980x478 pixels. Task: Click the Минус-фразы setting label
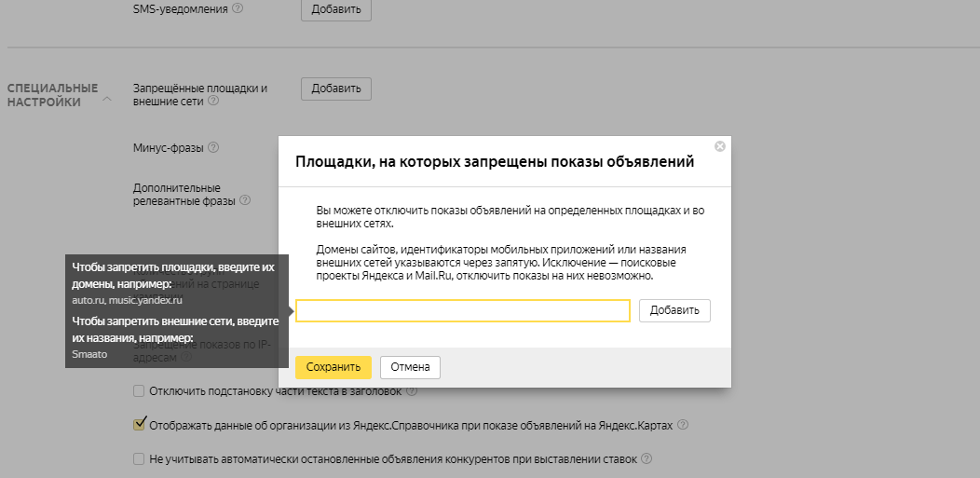point(168,147)
